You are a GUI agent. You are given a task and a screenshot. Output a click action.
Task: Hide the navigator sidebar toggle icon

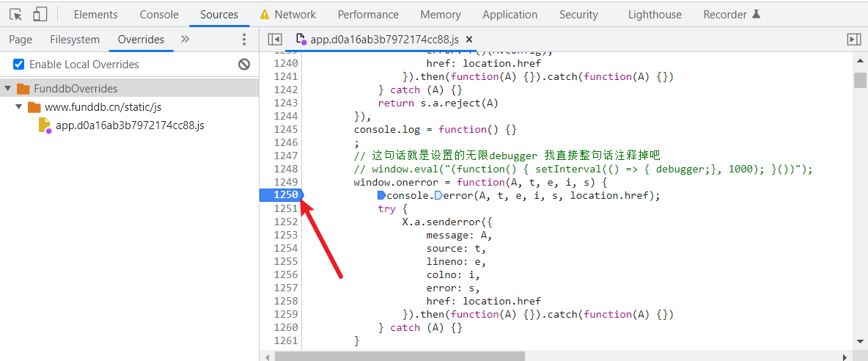275,40
